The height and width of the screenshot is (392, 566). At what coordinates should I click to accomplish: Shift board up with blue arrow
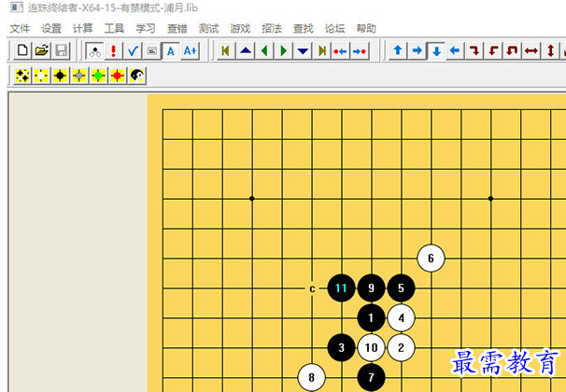click(398, 50)
